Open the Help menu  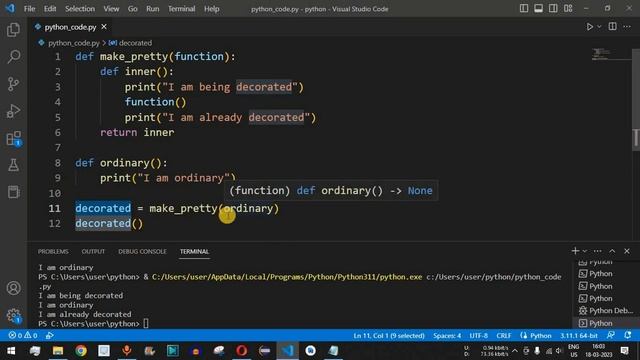coord(211,9)
